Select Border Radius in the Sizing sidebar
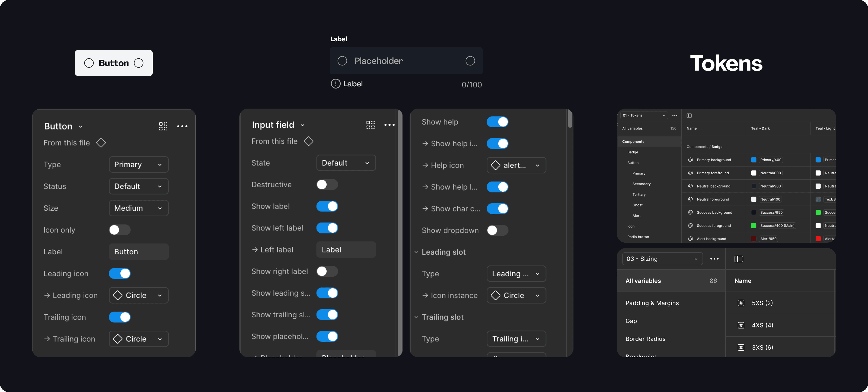Viewport: 868px width, 392px height. [645, 339]
